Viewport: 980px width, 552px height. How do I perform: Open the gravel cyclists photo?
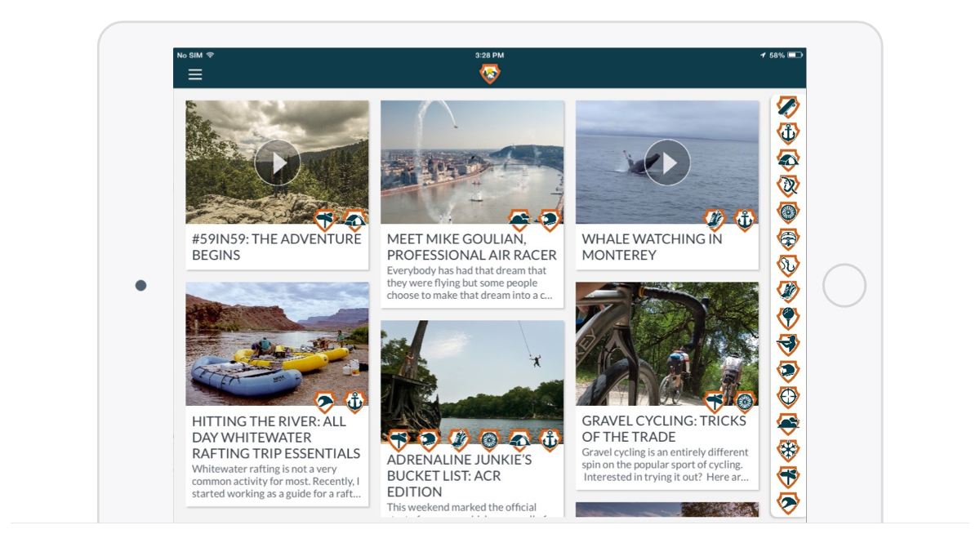tap(667, 344)
